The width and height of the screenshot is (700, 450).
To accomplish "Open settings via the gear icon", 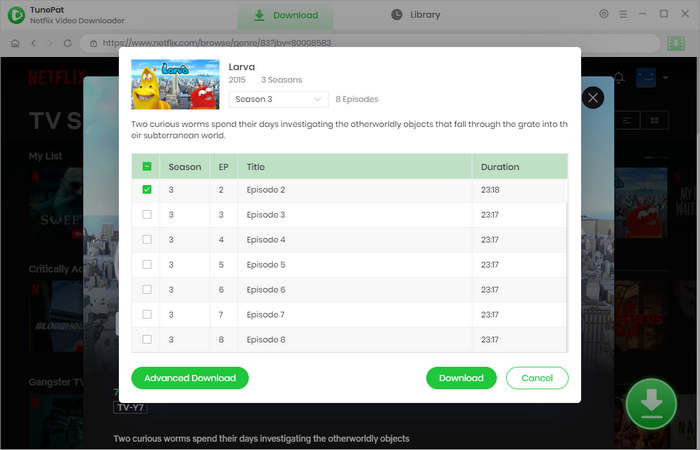I will [603, 15].
